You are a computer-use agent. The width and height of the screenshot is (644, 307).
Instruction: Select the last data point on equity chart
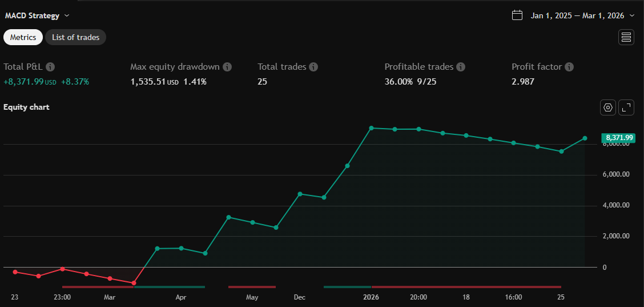click(x=585, y=138)
